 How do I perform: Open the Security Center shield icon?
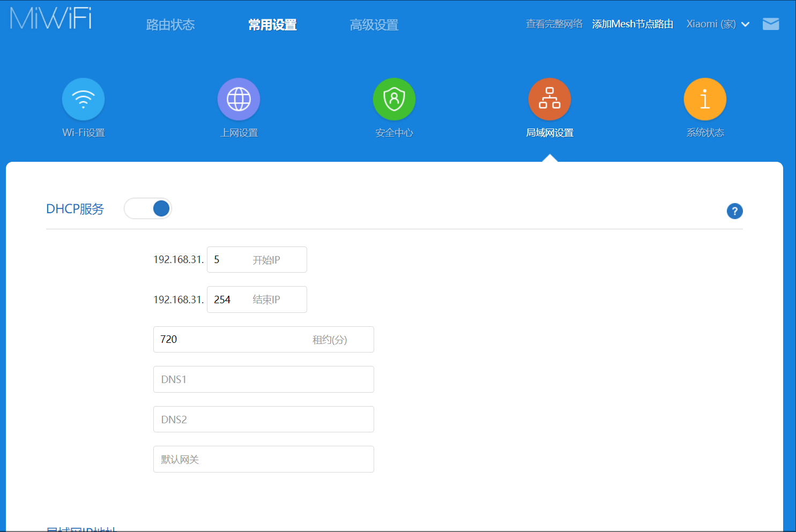[394, 100]
